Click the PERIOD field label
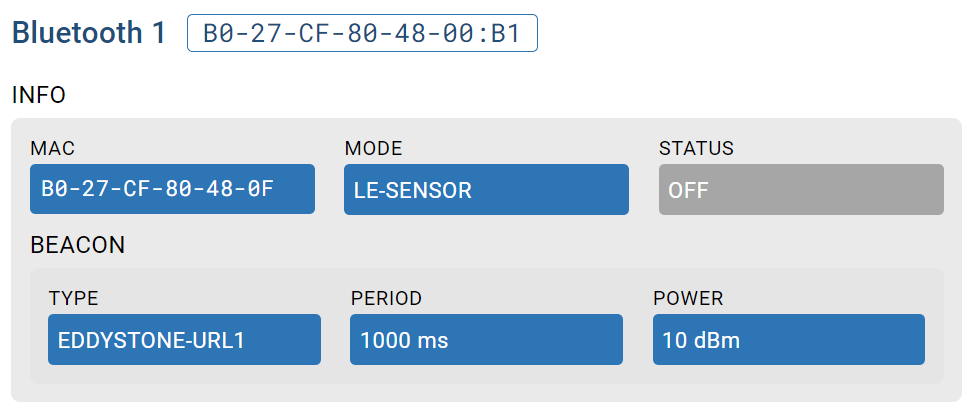This screenshot has height=408, width=974. tap(386, 298)
